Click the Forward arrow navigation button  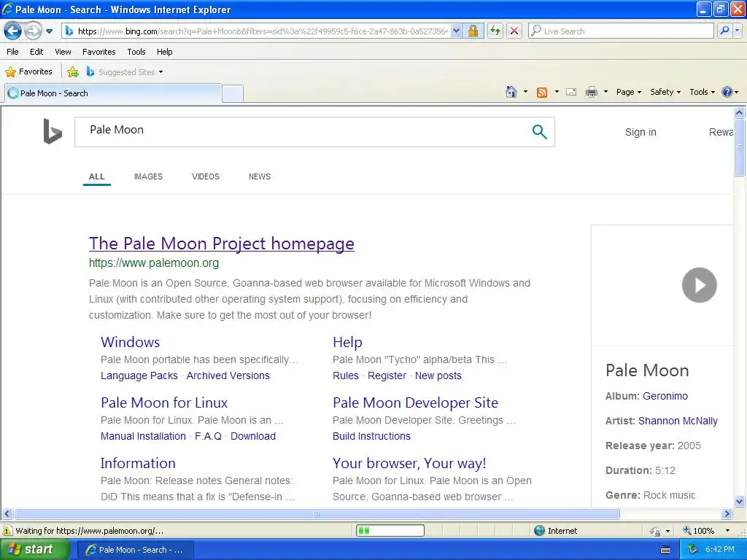click(33, 31)
